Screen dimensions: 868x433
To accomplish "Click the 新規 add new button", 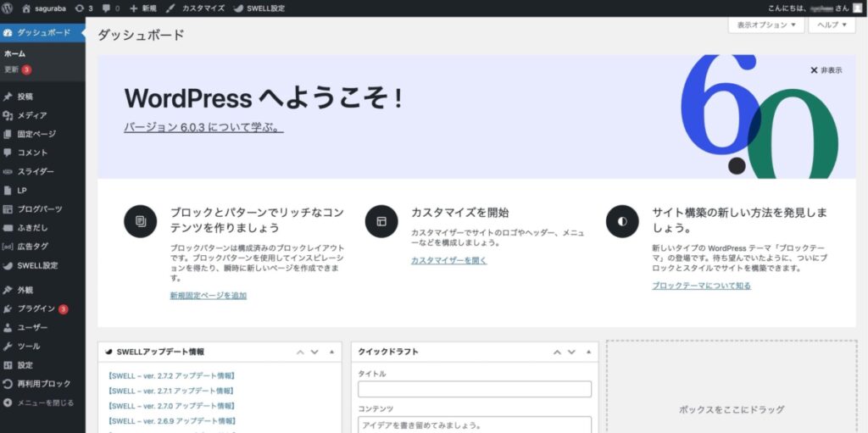I will click(x=142, y=8).
